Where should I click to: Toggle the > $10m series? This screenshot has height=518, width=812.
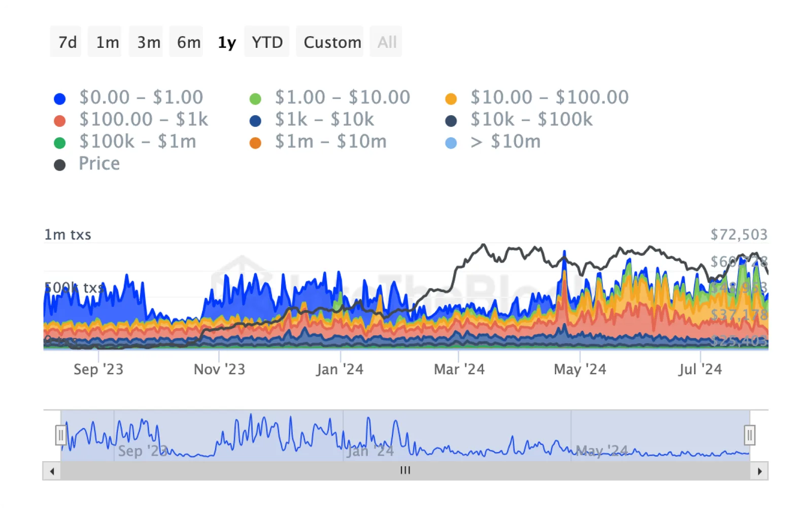click(x=493, y=142)
